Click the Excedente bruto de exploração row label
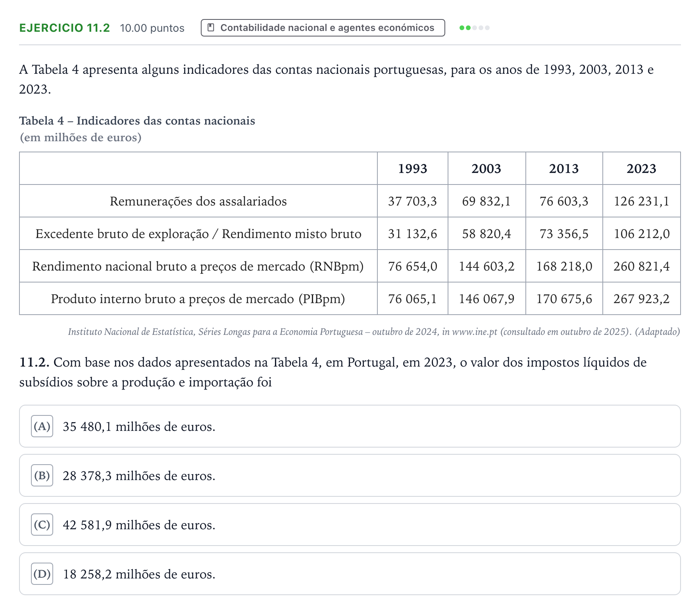700x615 pixels. click(x=198, y=234)
